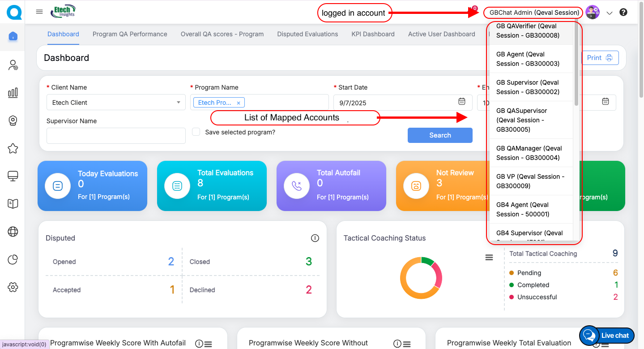Screen dimensions: 644x349
Task: Open the bar chart reports sidebar icon
Action: point(13,93)
